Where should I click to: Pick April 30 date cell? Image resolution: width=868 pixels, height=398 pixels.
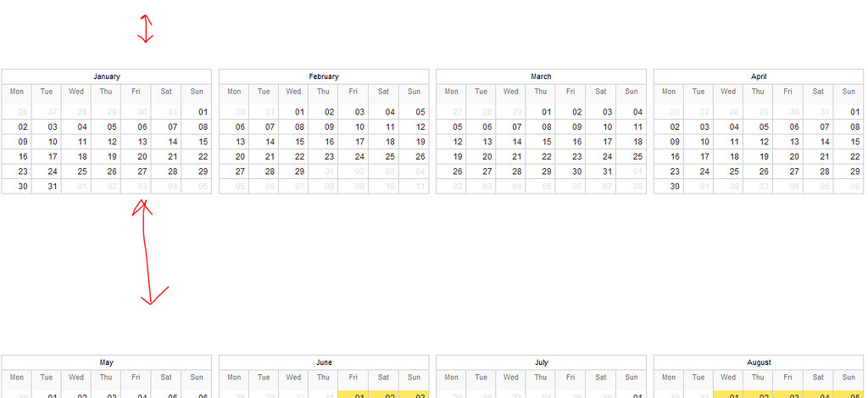(669, 186)
